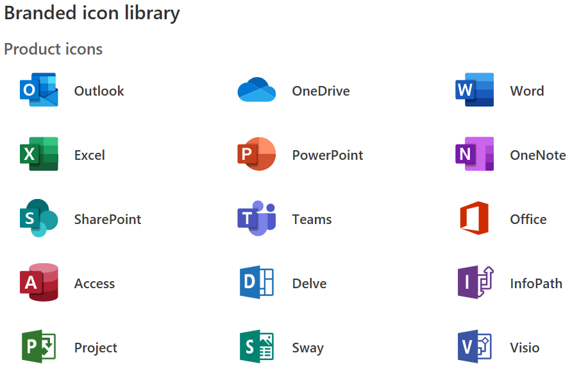
Task: Select the Sway product icon
Action: point(256,347)
